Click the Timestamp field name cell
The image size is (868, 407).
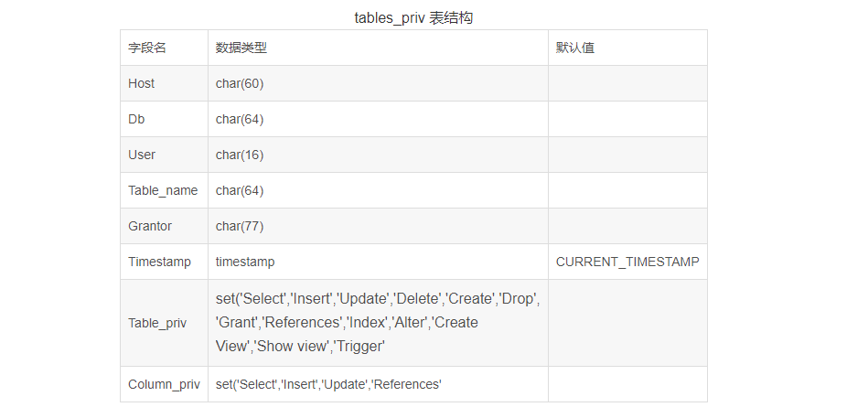point(160,262)
